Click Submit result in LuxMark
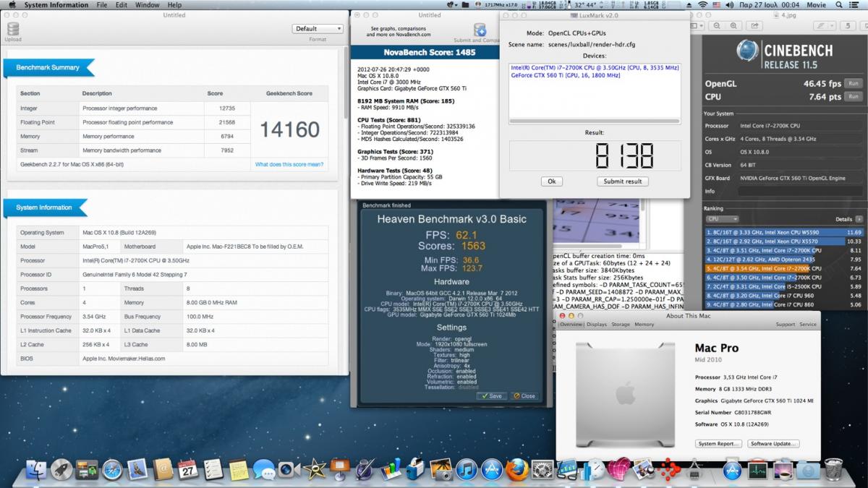Viewport: 868px width, 488px height. [623, 181]
